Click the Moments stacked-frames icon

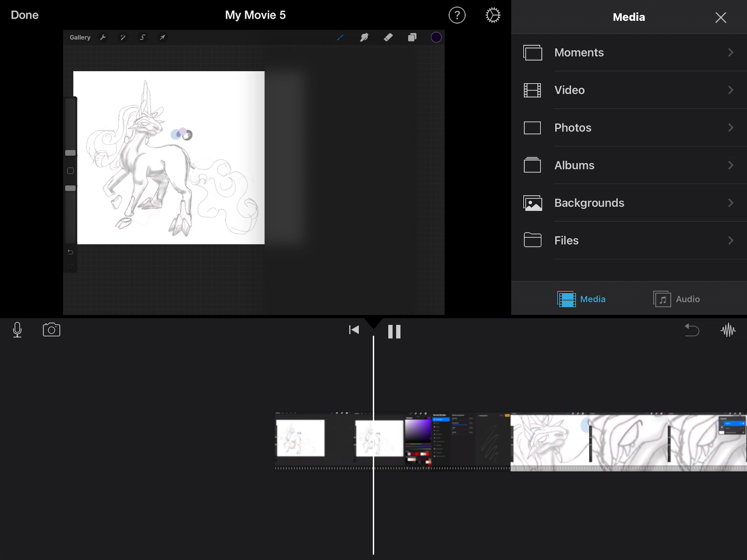(x=533, y=52)
